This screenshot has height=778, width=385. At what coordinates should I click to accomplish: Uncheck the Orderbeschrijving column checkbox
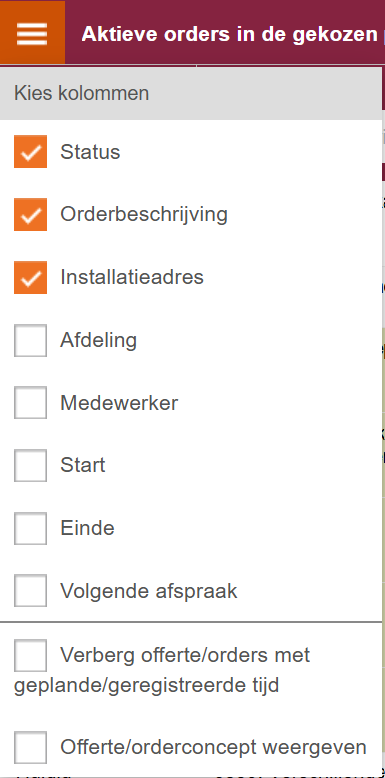click(30, 214)
